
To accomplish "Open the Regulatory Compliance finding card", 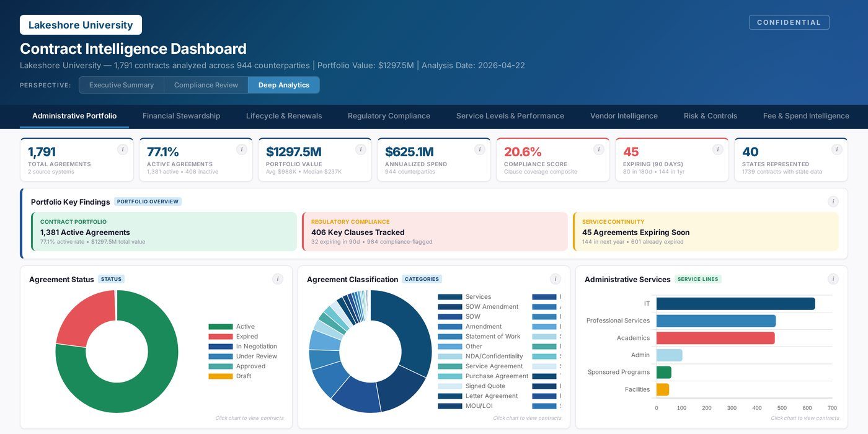I will (435, 232).
